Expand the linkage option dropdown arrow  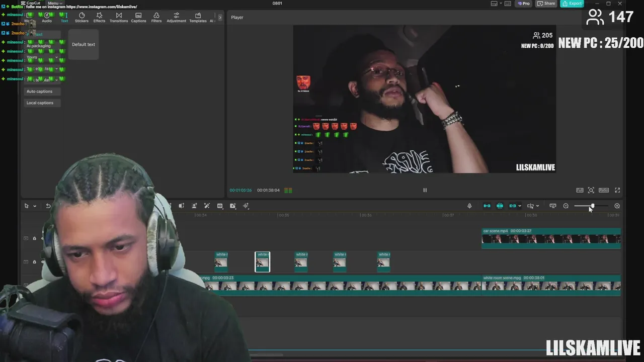[520, 206]
